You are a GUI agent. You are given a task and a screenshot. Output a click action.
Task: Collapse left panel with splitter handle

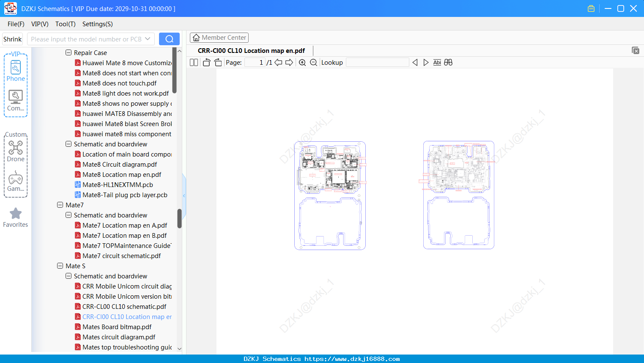click(184, 195)
